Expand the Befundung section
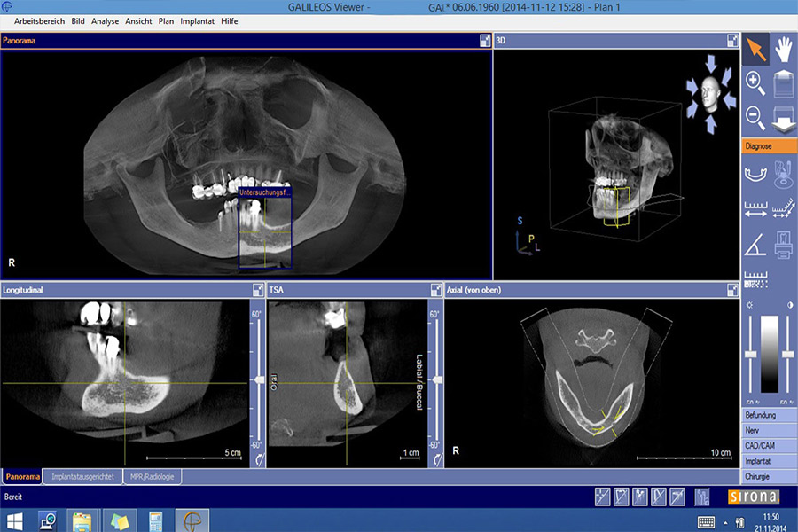798x532 pixels. pyautogui.click(x=769, y=415)
